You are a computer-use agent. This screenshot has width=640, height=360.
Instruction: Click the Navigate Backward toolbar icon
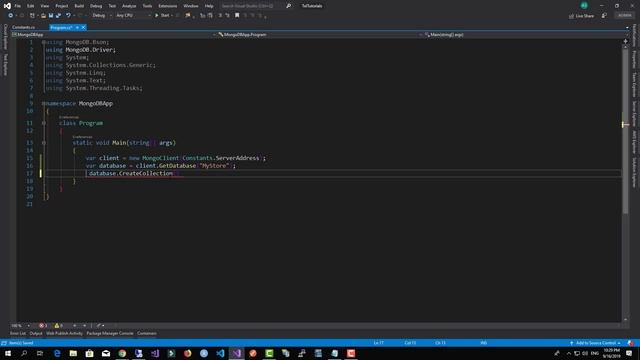pyautogui.click(x=11, y=16)
